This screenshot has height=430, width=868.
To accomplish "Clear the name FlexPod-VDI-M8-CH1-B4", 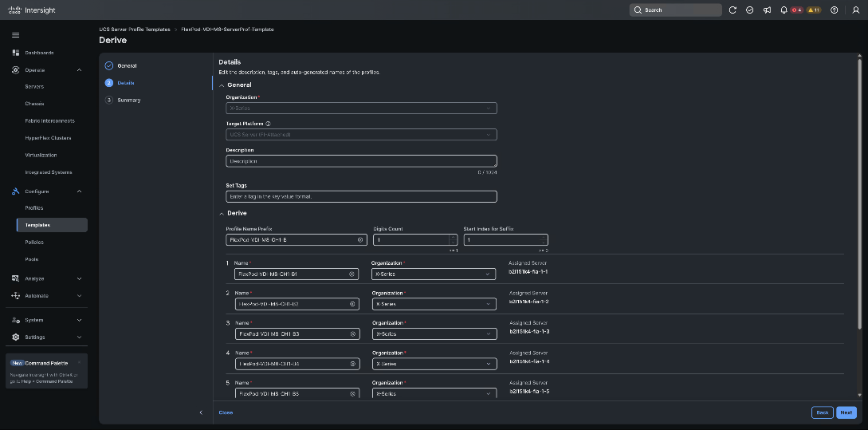I will tap(352, 364).
